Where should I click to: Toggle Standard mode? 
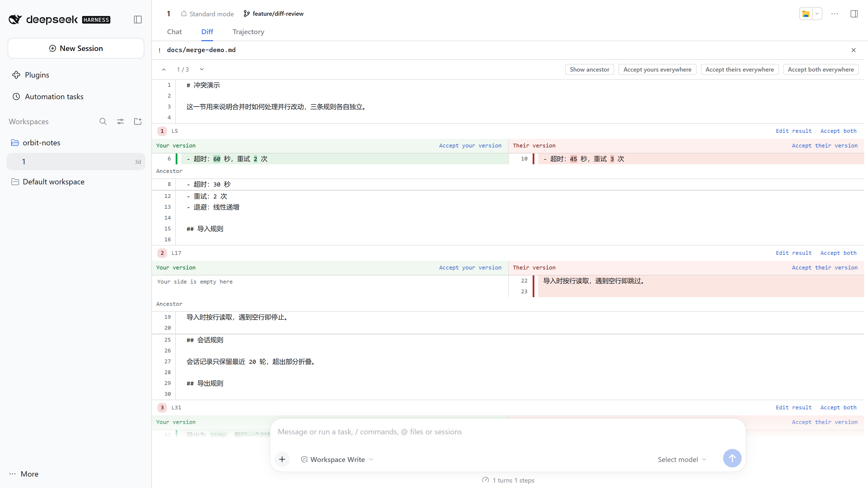207,14
